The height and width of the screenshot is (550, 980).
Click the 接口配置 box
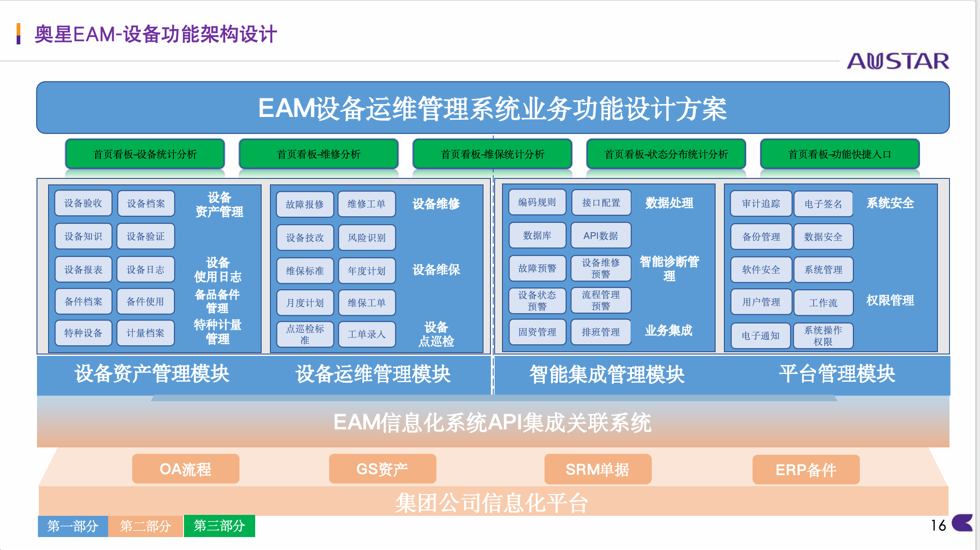pos(601,202)
